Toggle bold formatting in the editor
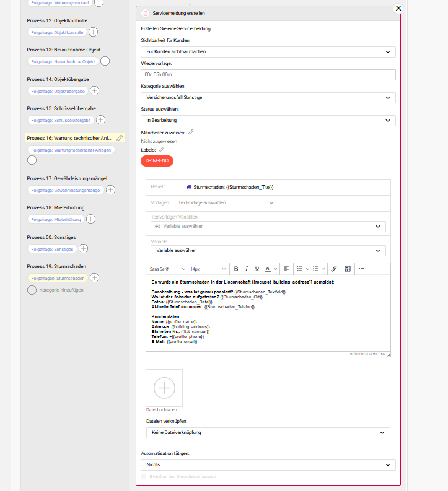 point(235,269)
